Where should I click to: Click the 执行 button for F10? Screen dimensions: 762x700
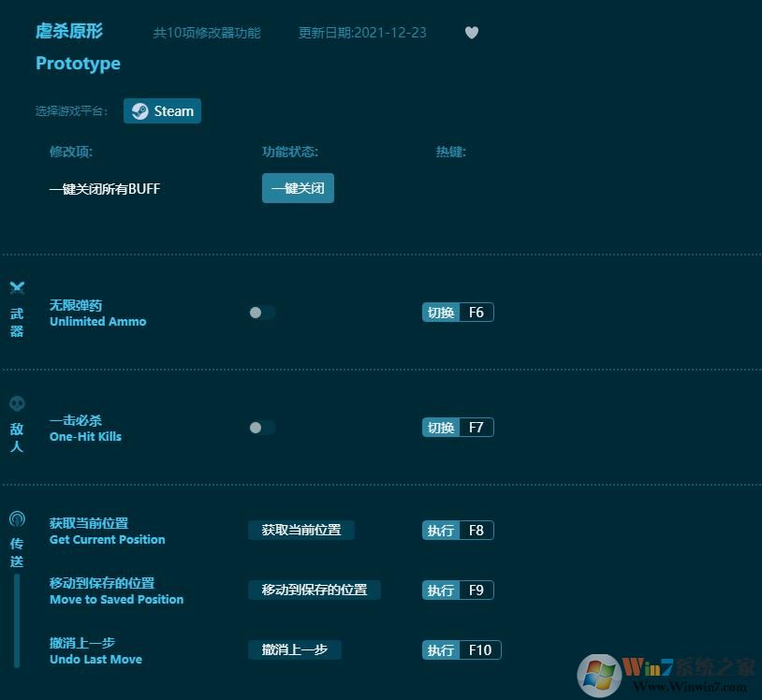coord(441,650)
